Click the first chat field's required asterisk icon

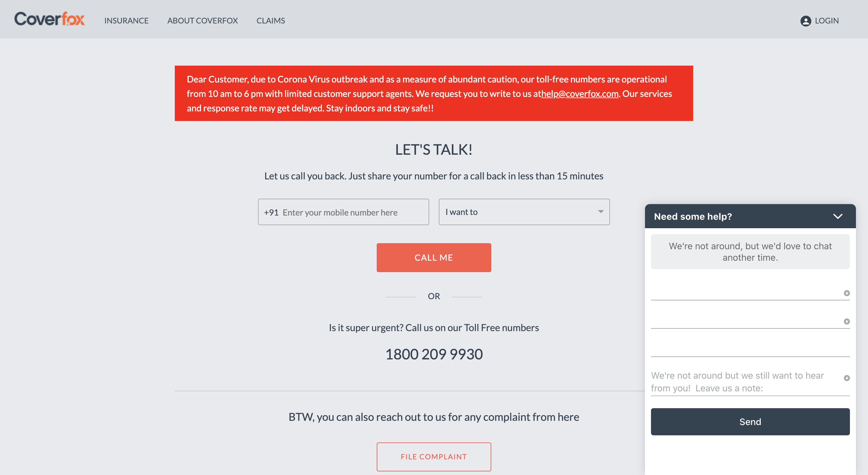coord(846,293)
